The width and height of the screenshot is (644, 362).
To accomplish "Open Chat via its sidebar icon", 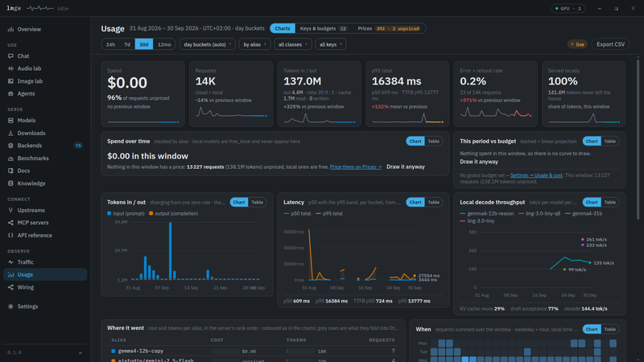I will pos(10,56).
